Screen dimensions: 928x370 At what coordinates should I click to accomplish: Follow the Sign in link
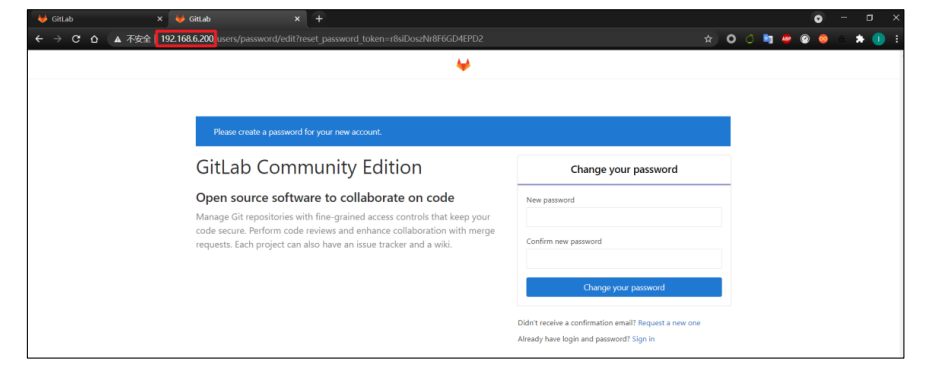pos(643,339)
